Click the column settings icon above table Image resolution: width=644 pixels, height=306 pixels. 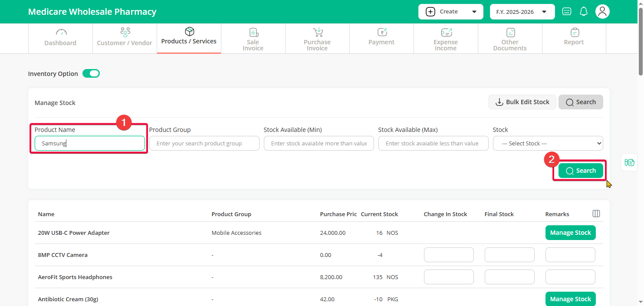coord(596,214)
